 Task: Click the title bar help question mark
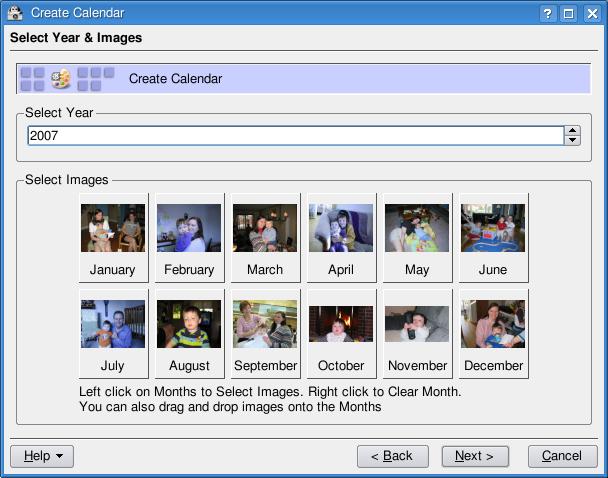[548, 13]
